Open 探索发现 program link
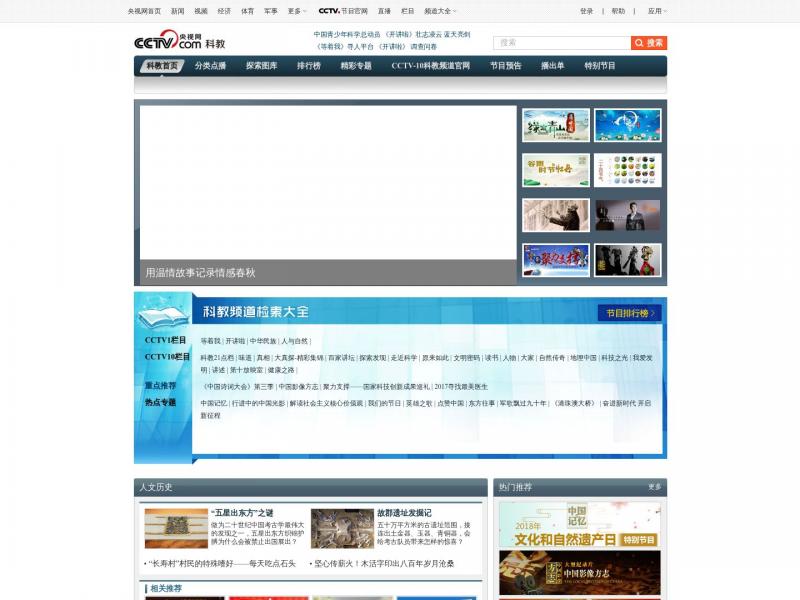The height and width of the screenshot is (600, 800). pos(372,358)
